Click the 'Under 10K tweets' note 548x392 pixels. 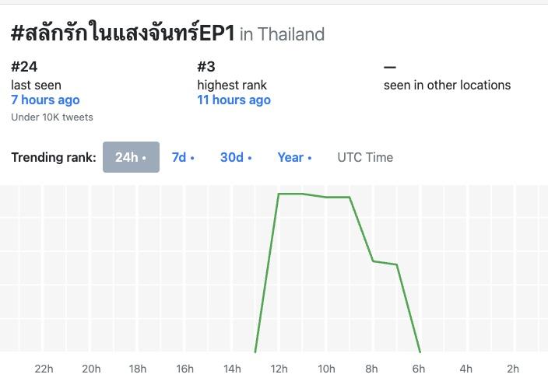pos(52,117)
